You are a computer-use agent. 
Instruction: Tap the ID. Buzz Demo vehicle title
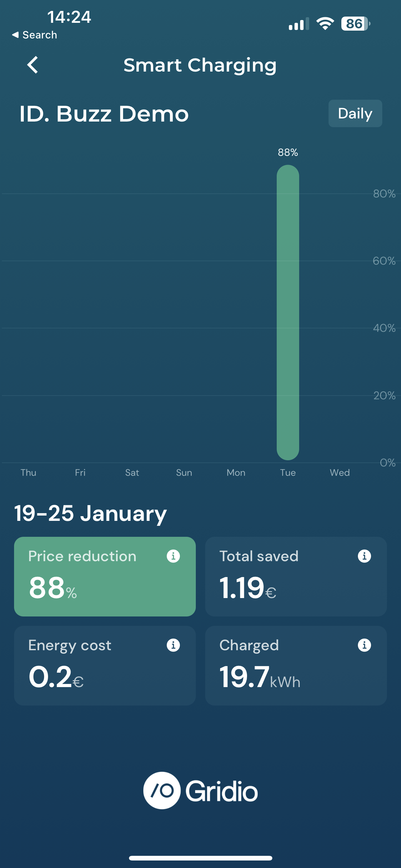104,114
